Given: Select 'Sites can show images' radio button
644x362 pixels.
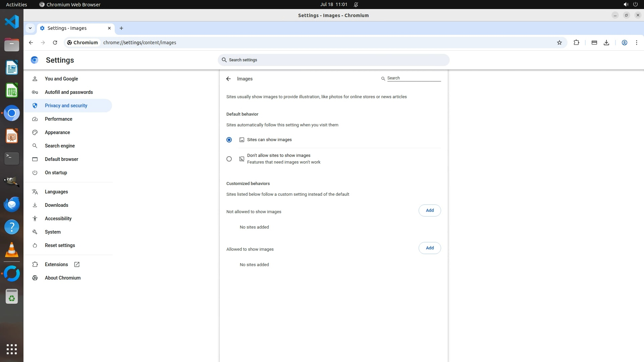Looking at the screenshot, I should (x=229, y=140).
